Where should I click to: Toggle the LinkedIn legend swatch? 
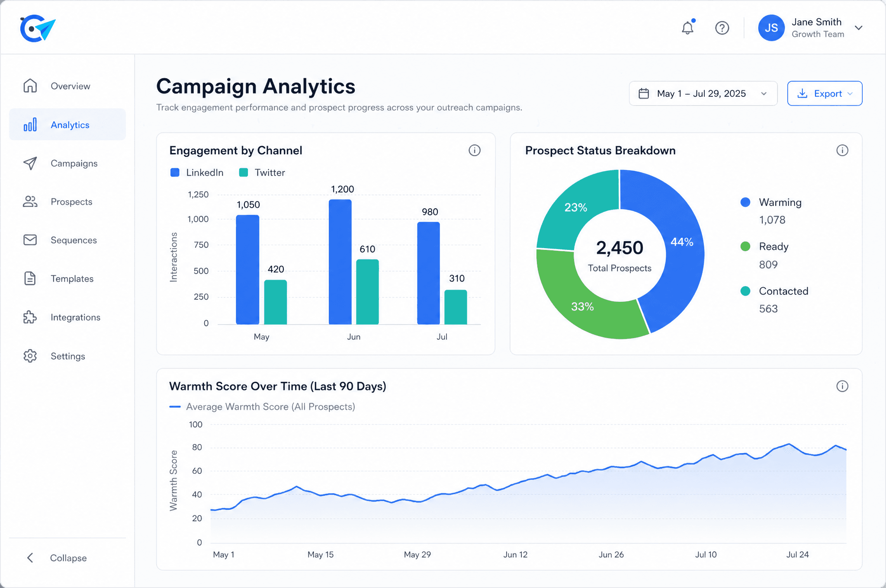[x=175, y=173]
